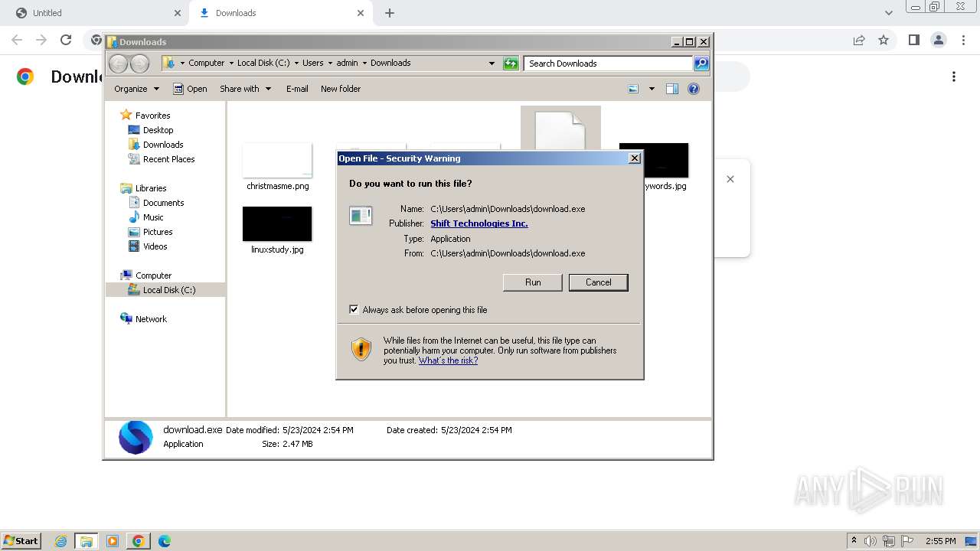The height and width of the screenshot is (551, 980).
Task: Open Internet Explorer from taskbar
Action: 61,541
